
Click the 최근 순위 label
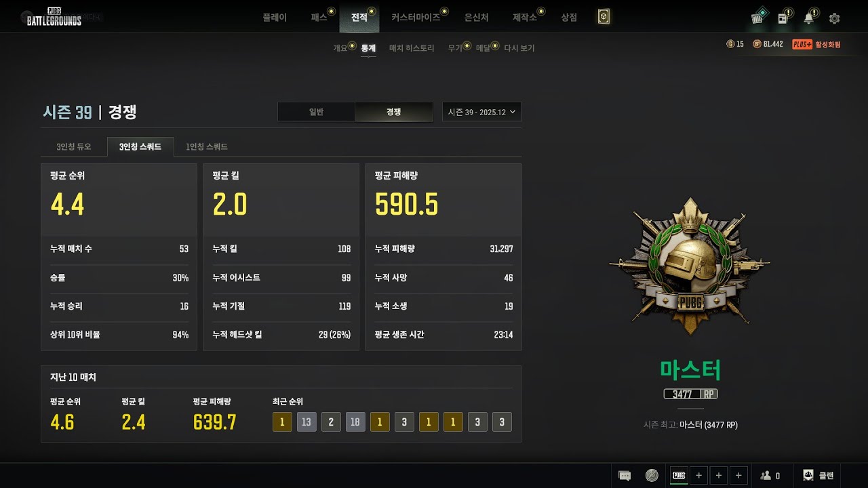[x=288, y=401]
